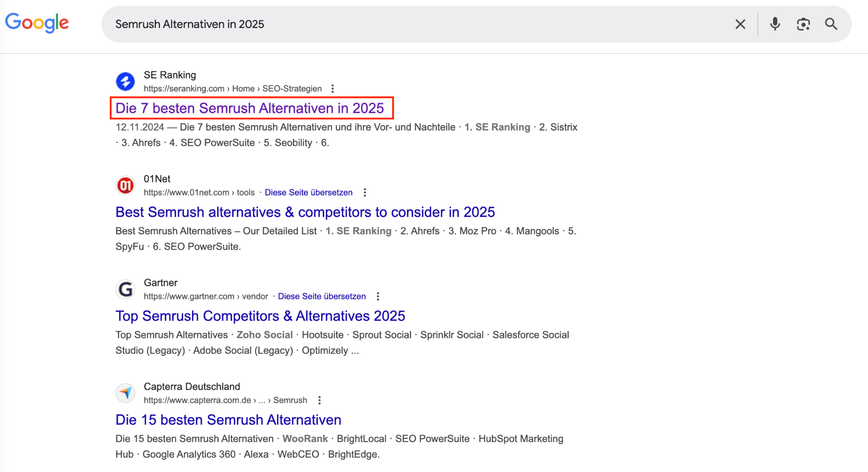
Task: Open more options for Capterra result
Action: [x=320, y=400]
